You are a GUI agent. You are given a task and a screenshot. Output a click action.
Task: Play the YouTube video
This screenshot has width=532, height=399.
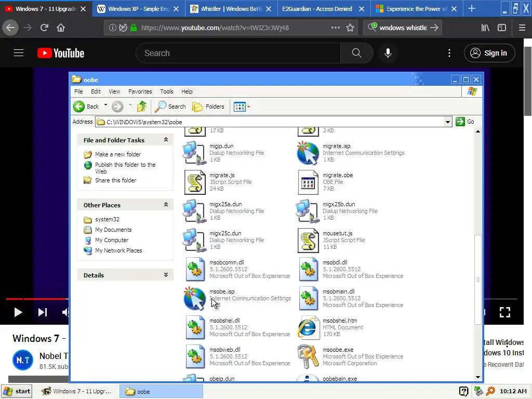(18, 312)
